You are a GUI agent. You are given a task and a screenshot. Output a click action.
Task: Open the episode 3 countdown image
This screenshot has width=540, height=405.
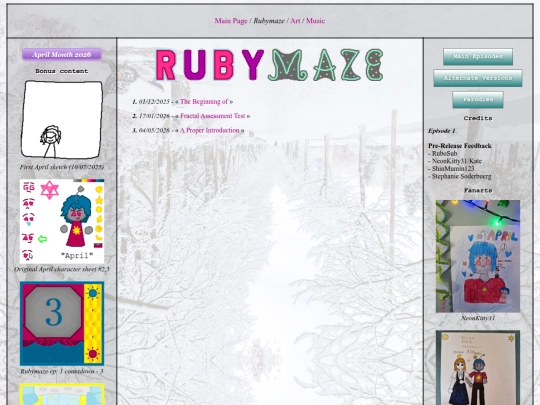pos(62,323)
